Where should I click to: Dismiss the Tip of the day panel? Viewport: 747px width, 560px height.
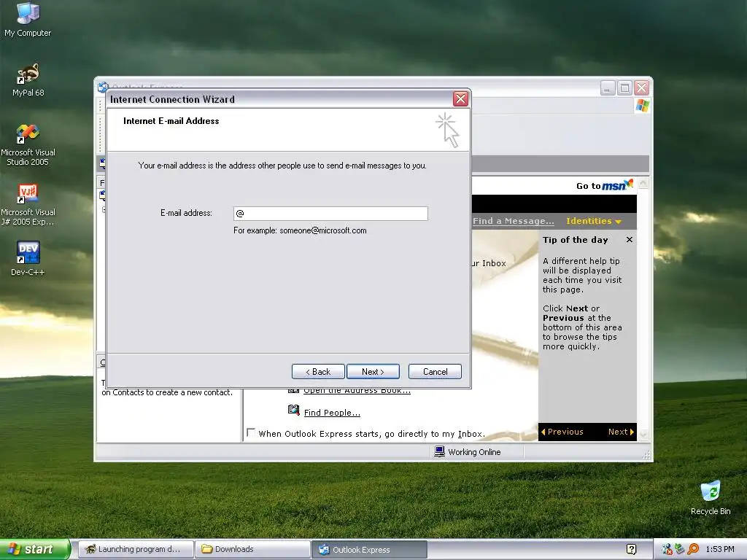click(x=630, y=239)
